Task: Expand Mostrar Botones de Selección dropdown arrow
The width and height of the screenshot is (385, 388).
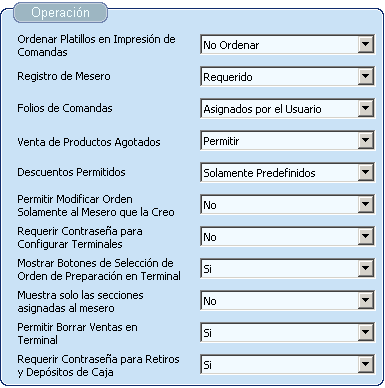Action: (365, 268)
